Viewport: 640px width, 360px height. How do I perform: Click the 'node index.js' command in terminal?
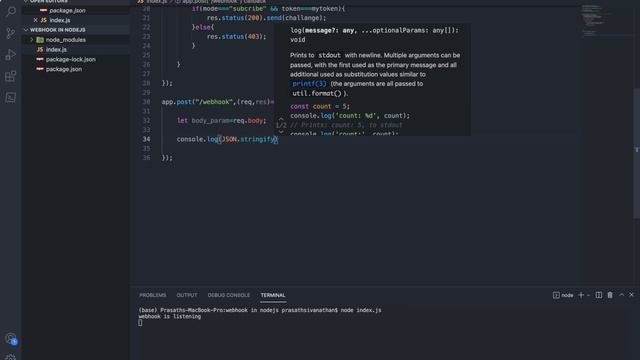[x=361, y=310]
